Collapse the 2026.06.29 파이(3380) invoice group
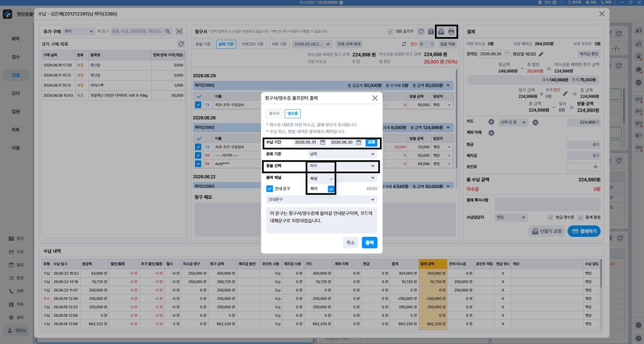 [x=448, y=86]
